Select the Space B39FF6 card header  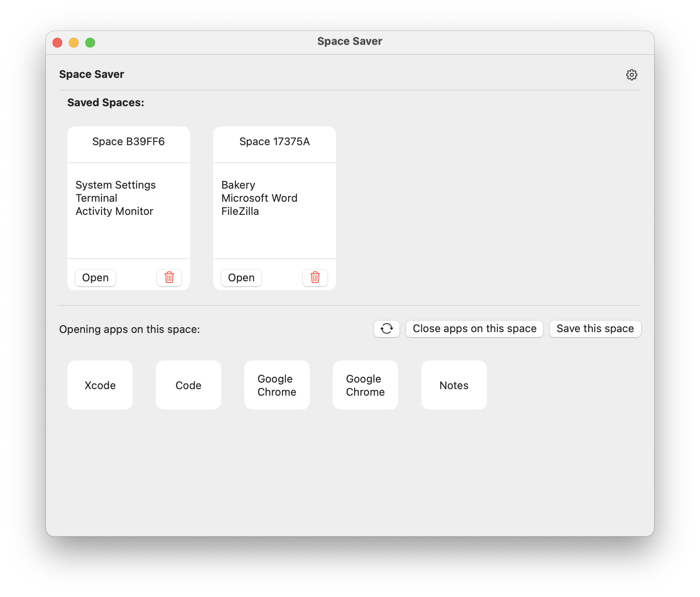pos(128,141)
